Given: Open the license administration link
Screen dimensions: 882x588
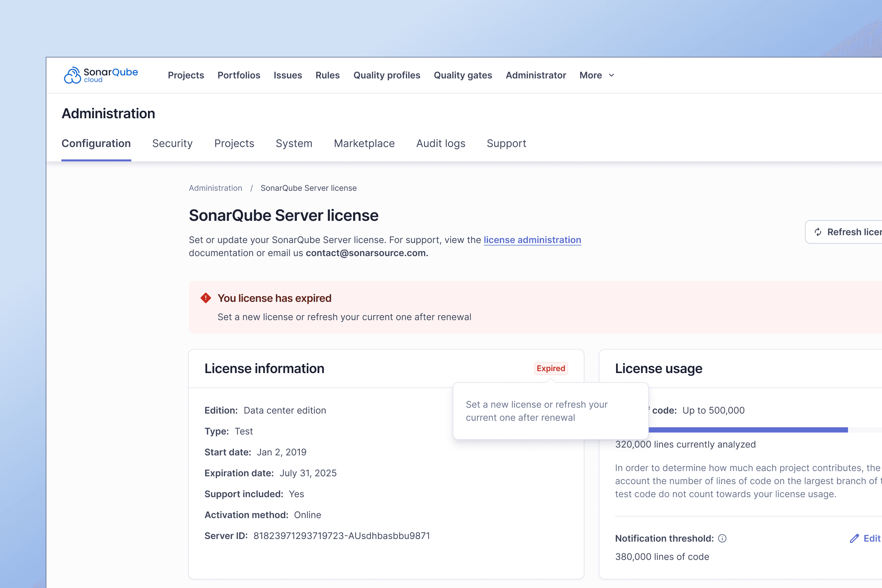Looking at the screenshot, I should [x=532, y=240].
